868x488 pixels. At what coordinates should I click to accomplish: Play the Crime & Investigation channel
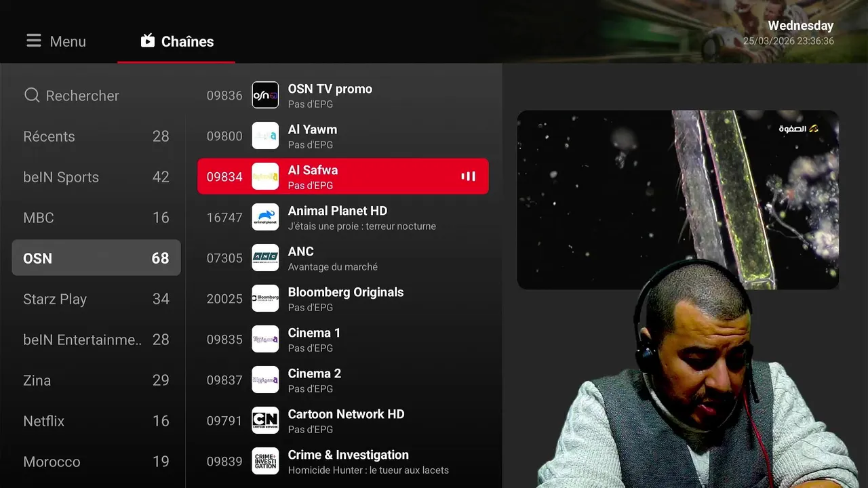(x=343, y=462)
